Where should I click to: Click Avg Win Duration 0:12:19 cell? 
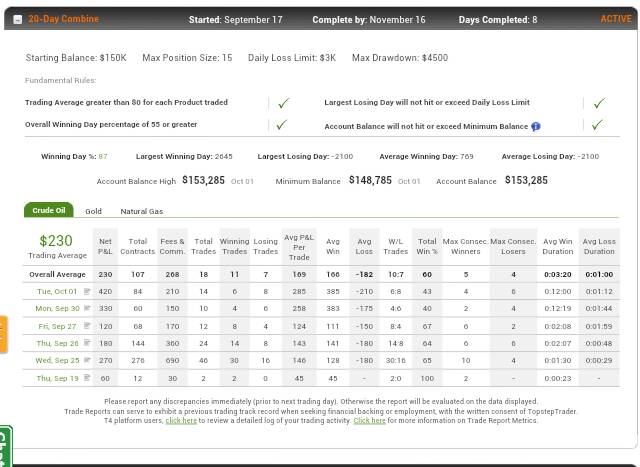[x=558, y=309]
